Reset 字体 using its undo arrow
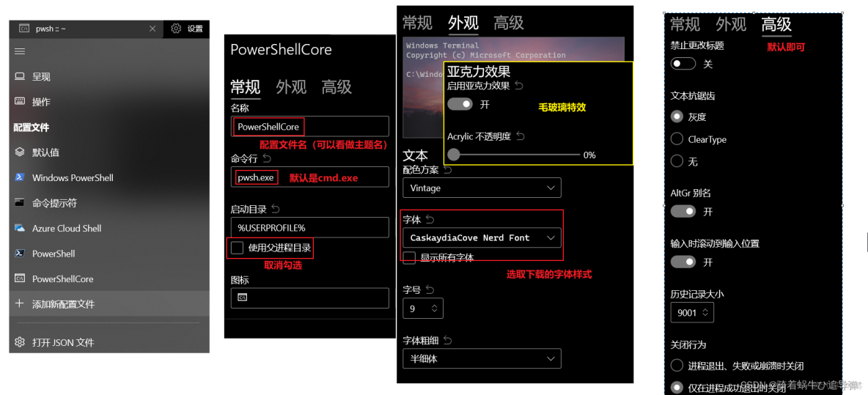The width and height of the screenshot is (868, 395). pos(430,220)
